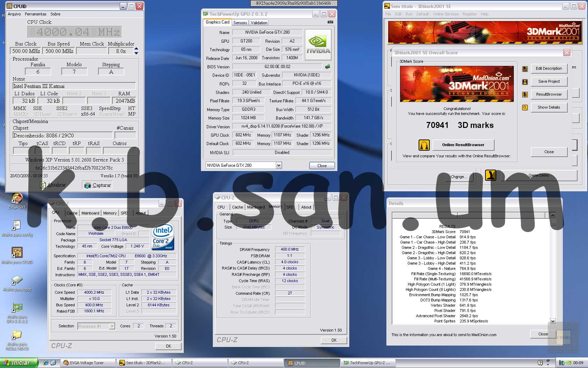Image resolution: width=588 pixels, height=368 pixels.
Task: Click the Edit Description icon in 3DMark
Action: (x=525, y=69)
